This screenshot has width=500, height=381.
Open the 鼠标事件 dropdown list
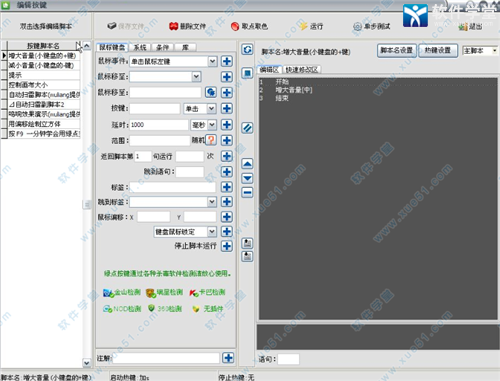click(213, 61)
